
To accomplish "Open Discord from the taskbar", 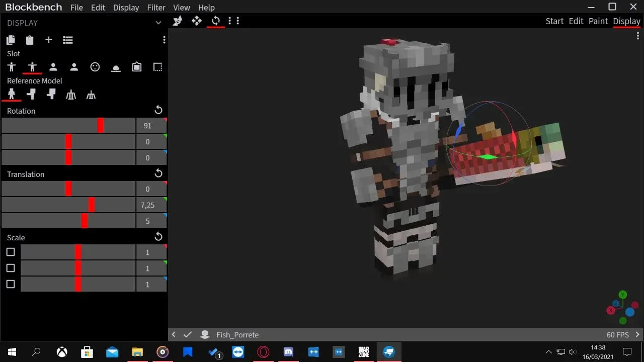I will point(288,352).
